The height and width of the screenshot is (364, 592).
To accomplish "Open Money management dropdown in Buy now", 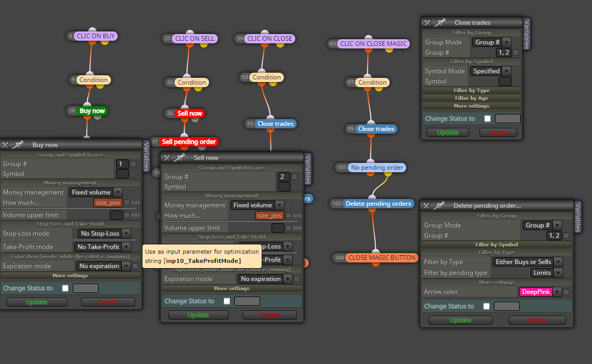I will coord(95,192).
